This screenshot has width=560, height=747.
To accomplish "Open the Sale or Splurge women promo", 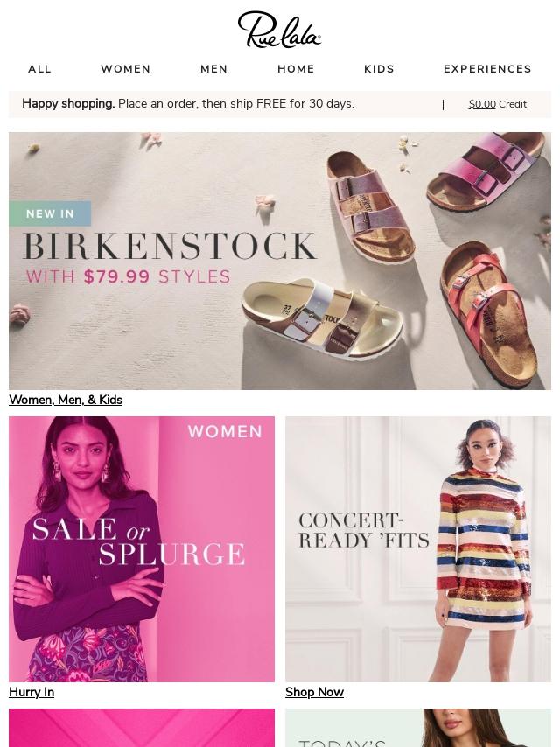I will pyautogui.click(x=142, y=548).
